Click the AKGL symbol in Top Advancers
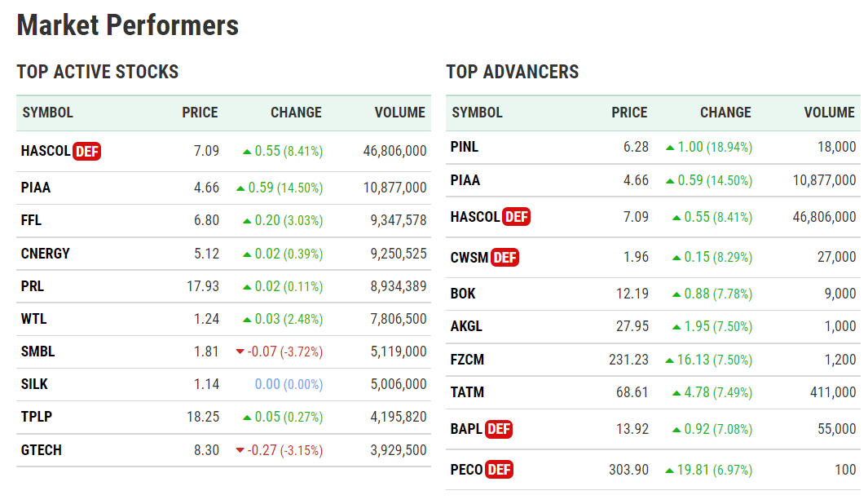Image resolution: width=868 pixels, height=504 pixels. point(466,326)
